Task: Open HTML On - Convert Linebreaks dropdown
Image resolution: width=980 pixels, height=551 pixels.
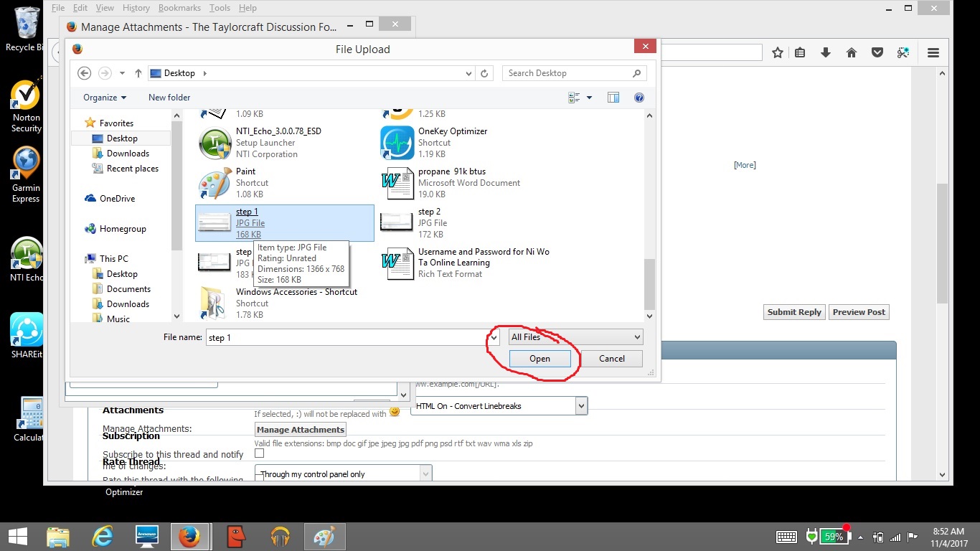Action: 499,406
